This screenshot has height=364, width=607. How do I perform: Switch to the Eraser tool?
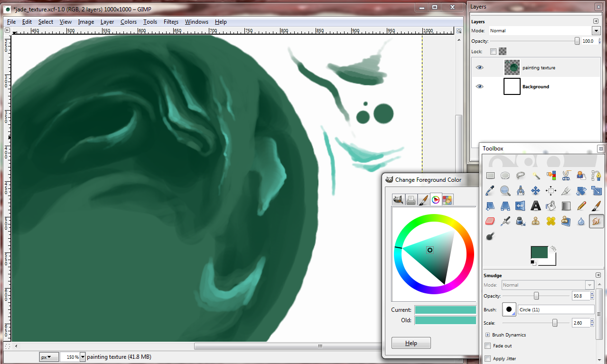click(x=490, y=221)
